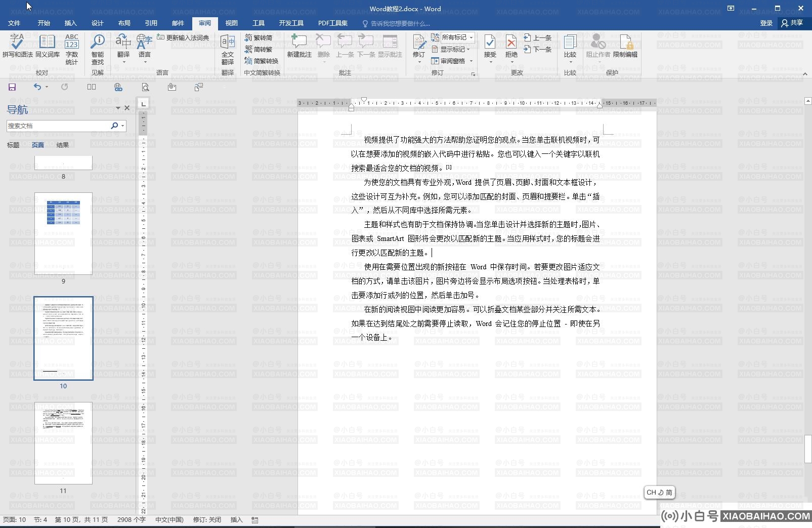Click the touch/mouse mode icon
Image resolution: width=812 pixels, height=528 pixels.
172,87
